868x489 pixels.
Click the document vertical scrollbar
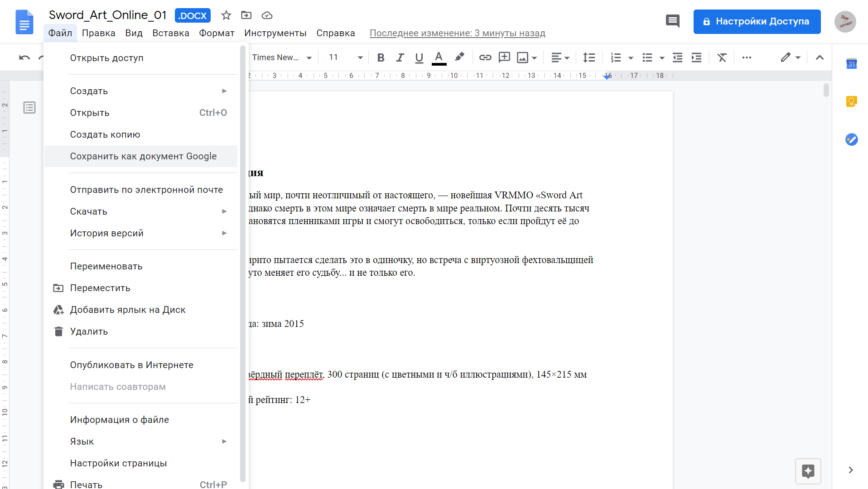(826, 91)
